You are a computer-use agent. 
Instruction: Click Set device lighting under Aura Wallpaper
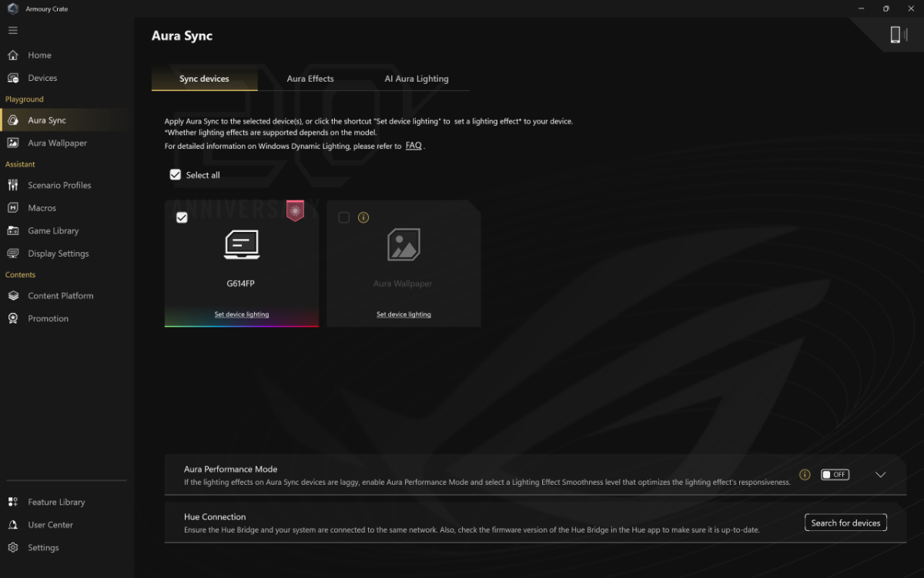(x=403, y=314)
